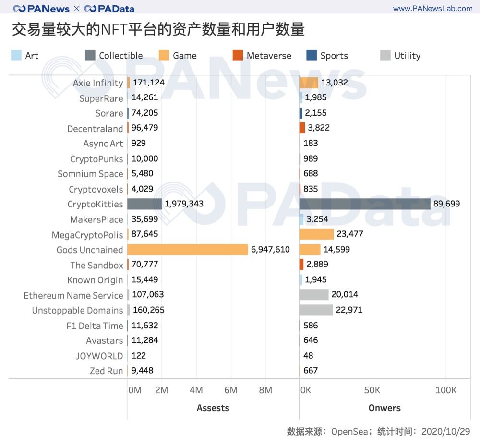480x448 pixels.
Task: Click the Axie Infinity row label
Action: click(x=98, y=83)
